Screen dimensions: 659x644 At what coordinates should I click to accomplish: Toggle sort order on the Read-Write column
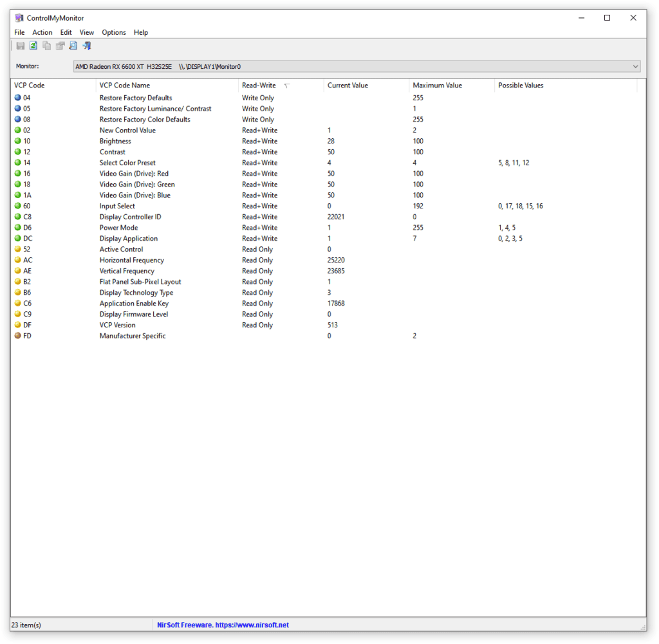tap(257, 85)
